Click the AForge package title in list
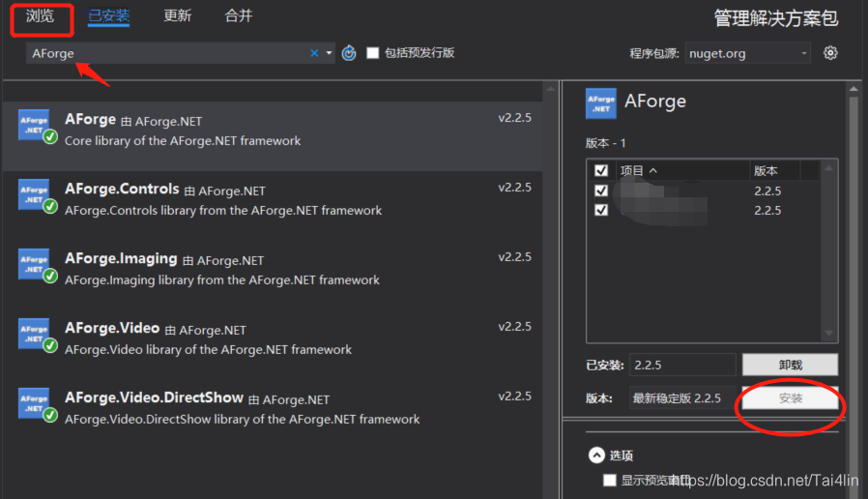Image resolution: width=868 pixels, height=499 pixels. (x=90, y=120)
